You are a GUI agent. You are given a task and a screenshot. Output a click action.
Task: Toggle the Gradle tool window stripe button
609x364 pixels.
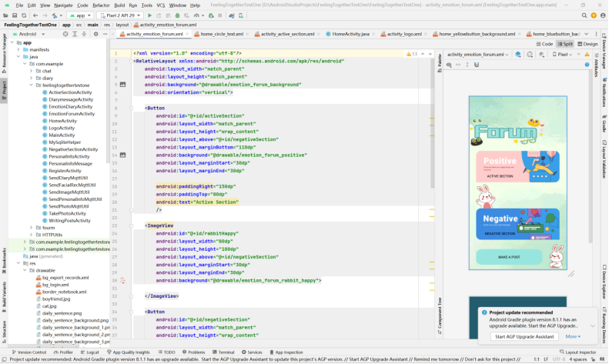(604, 124)
